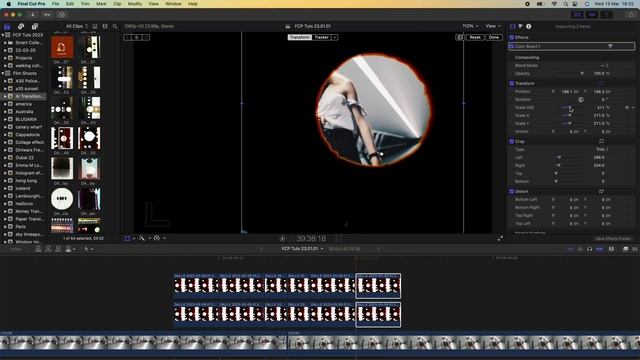Collapse the Film Shoots library
Image resolution: width=640 pixels, height=360 pixels.
pos(3,73)
